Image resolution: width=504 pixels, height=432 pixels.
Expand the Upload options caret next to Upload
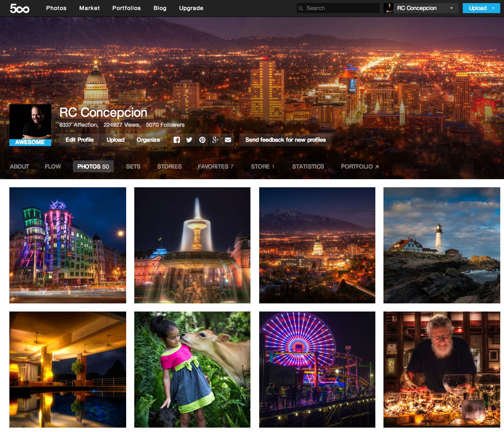point(493,8)
